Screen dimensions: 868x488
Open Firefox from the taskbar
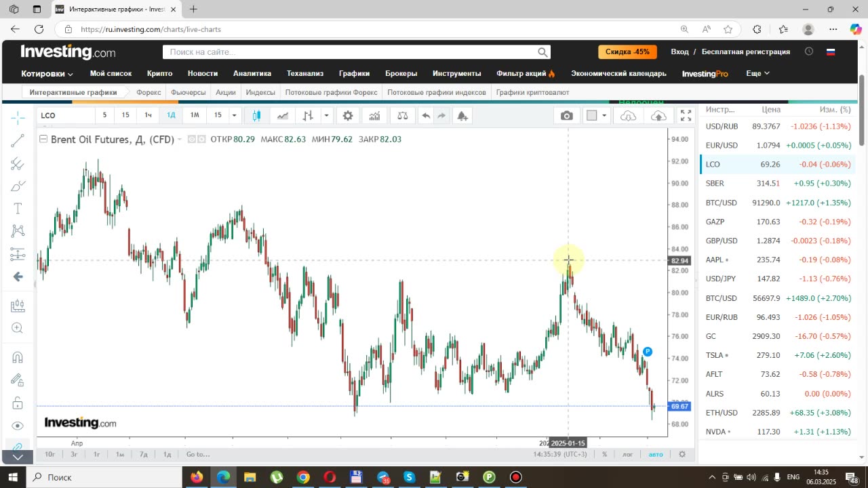coord(197,477)
